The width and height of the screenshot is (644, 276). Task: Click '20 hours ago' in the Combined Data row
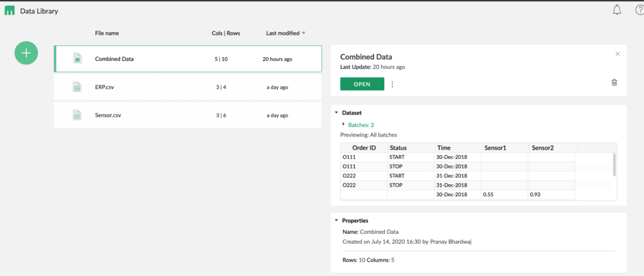(x=277, y=58)
